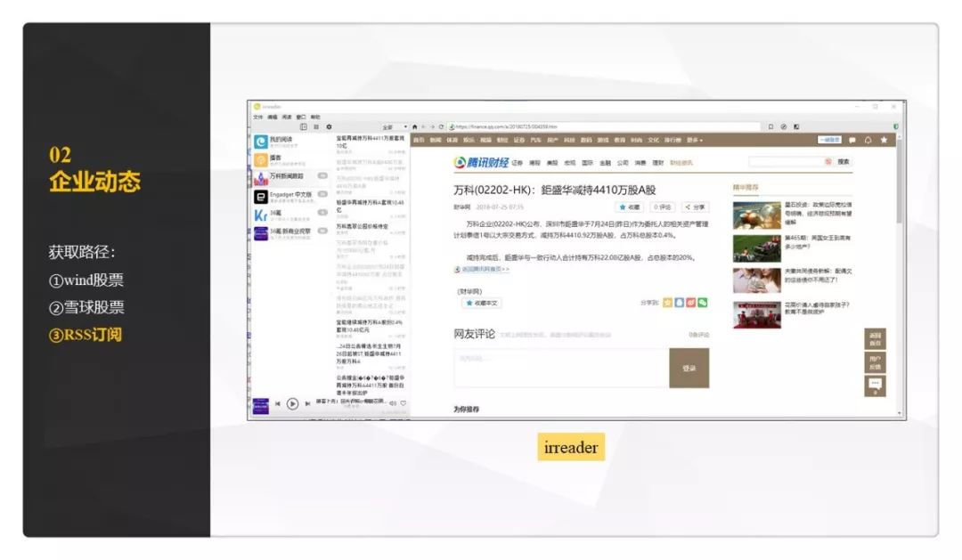Share the article via the WeChat icon
Viewport: 962px width, 560px height.
coord(703,303)
